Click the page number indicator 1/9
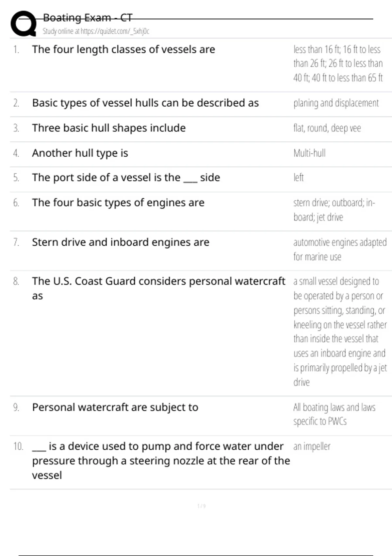This screenshot has height=556, width=392. click(201, 506)
